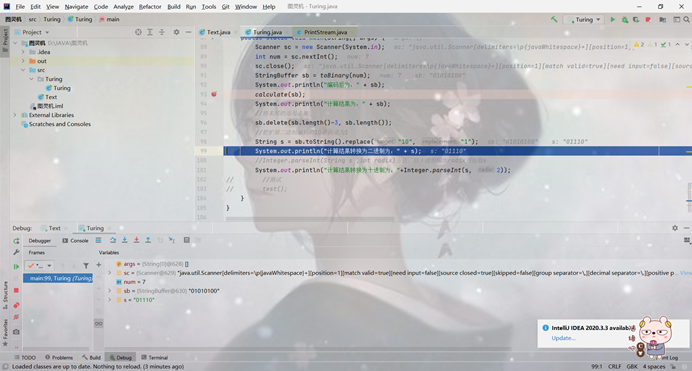
Task: Toggle mute breakpoints icon
Action: pyautogui.click(x=16, y=317)
